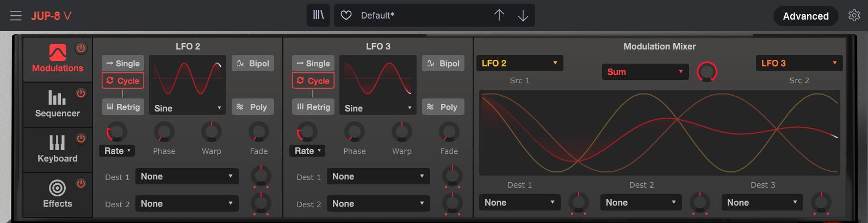Click LFO 3 Dest 1 amount knob

(x=452, y=176)
